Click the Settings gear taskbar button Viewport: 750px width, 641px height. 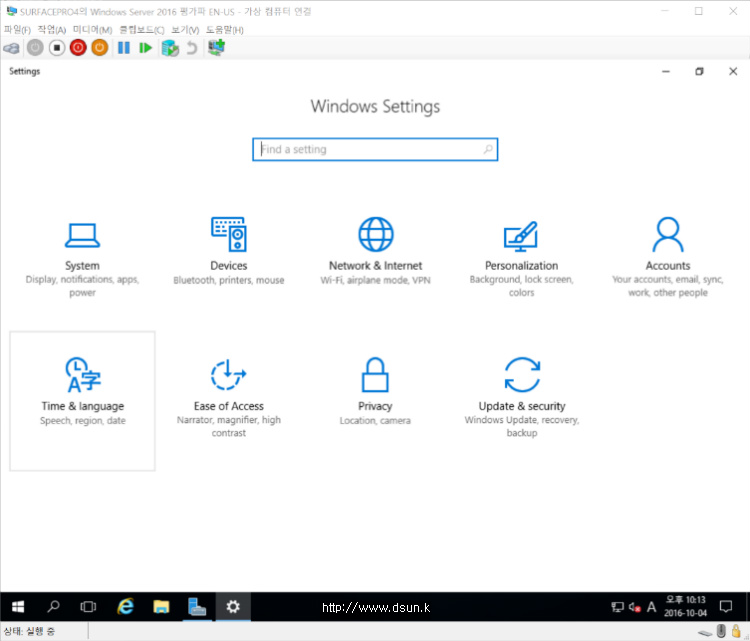point(233,607)
